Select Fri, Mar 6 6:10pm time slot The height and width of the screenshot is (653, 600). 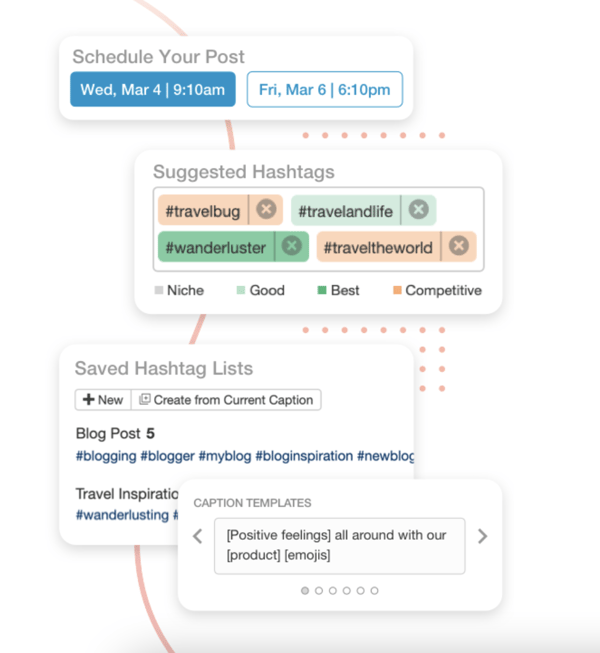pyautogui.click(x=324, y=89)
